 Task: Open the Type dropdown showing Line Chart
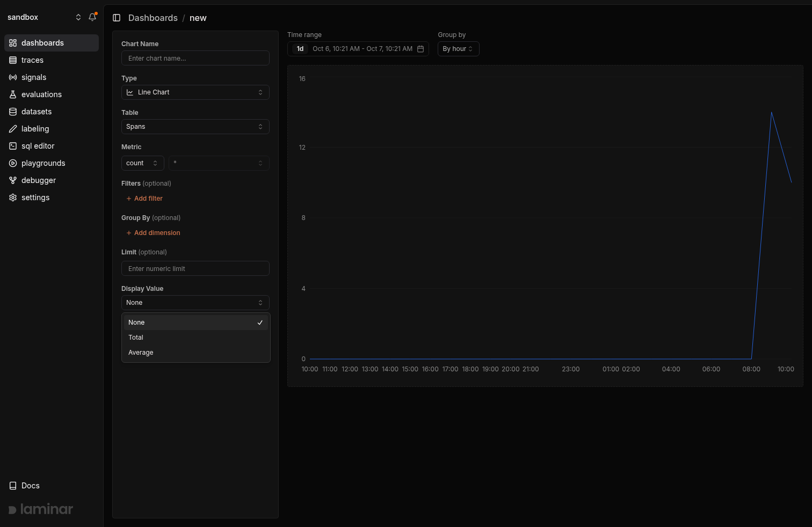[195, 92]
